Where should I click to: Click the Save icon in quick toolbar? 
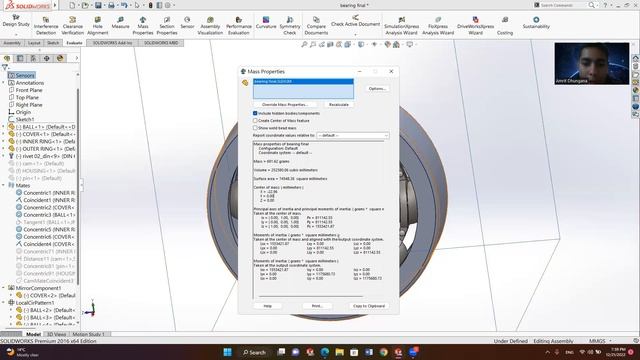tap(98, 5)
